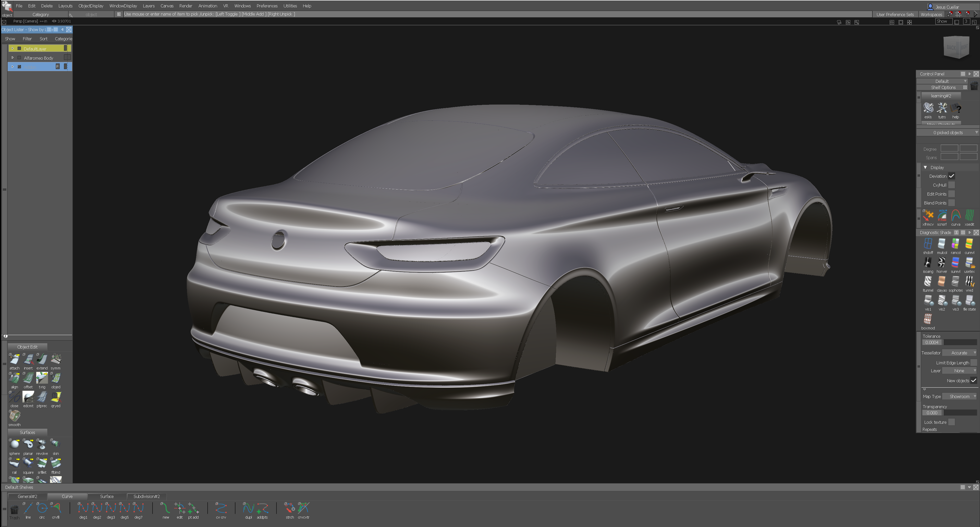This screenshot has width=980, height=527.
Task: Select the attach tool in Object Edit
Action: pos(15,359)
